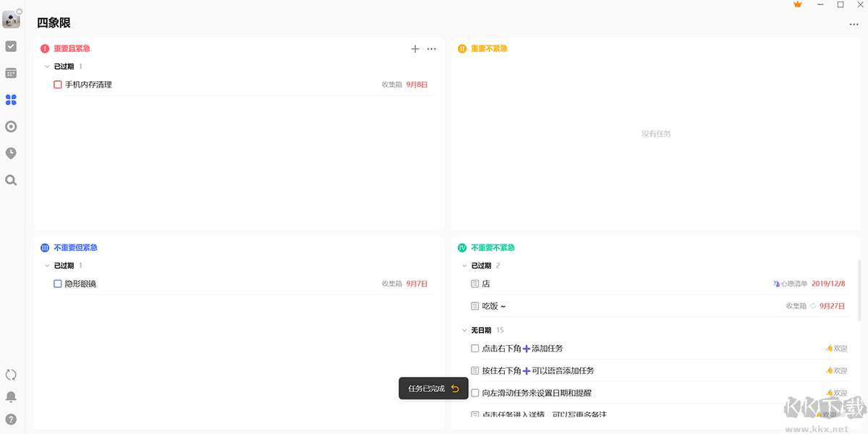Open the 吃饭 ~ task
868x434 pixels.
click(x=494, y=306)
